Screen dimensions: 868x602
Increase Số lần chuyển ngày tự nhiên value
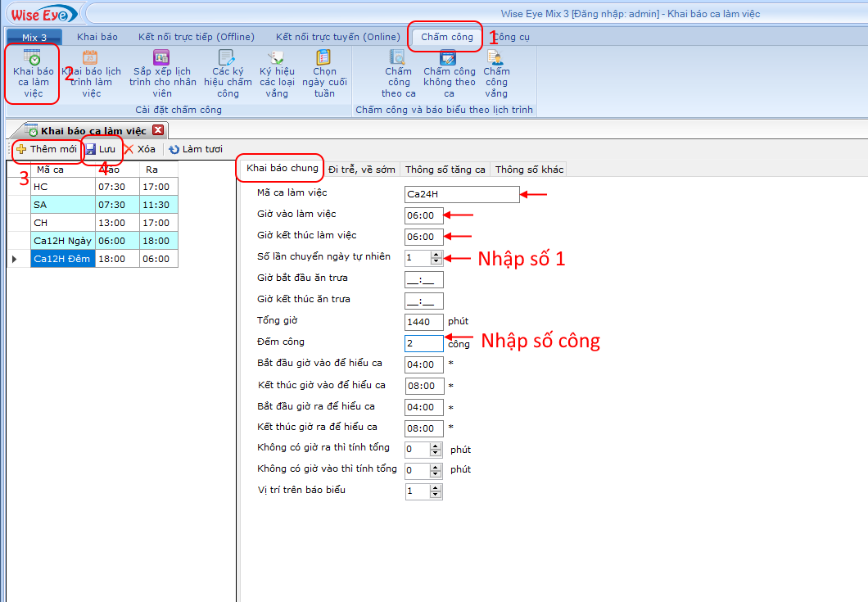coord(436,254)
